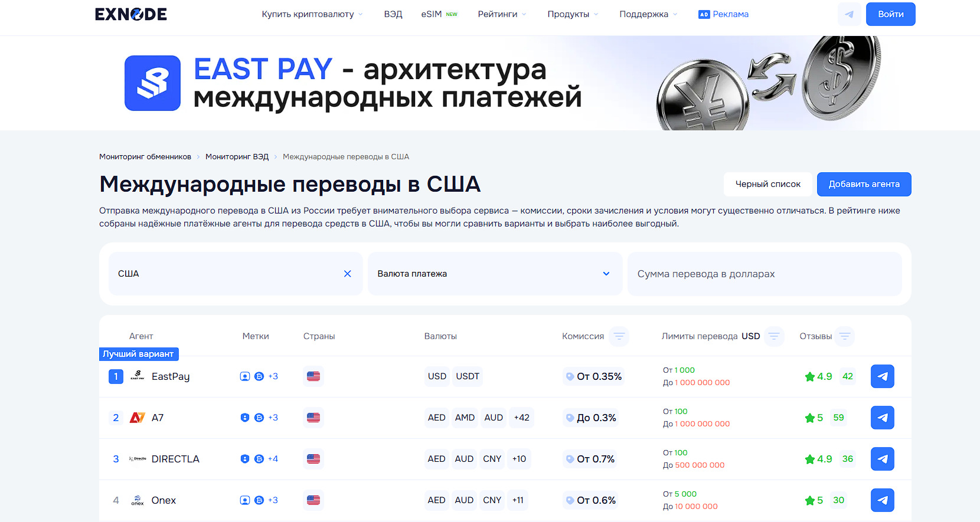Expand +4 more labels for DIRECTLA
This screenshot has width=980, height=522.
[x=273, y=459]
